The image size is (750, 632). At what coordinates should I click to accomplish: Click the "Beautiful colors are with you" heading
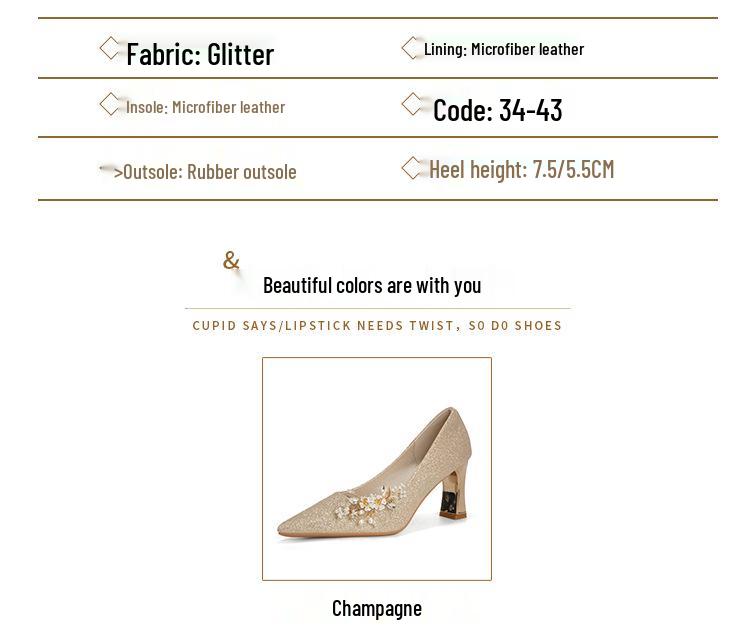(372, 285)
